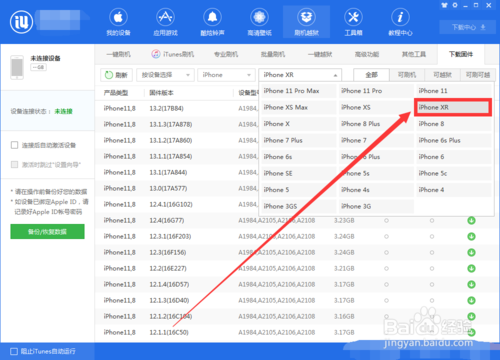This screenshot has height=360, width=500.
Task: Select firmware row 13.2(17B84)
Action: click(x=177, y=108)
